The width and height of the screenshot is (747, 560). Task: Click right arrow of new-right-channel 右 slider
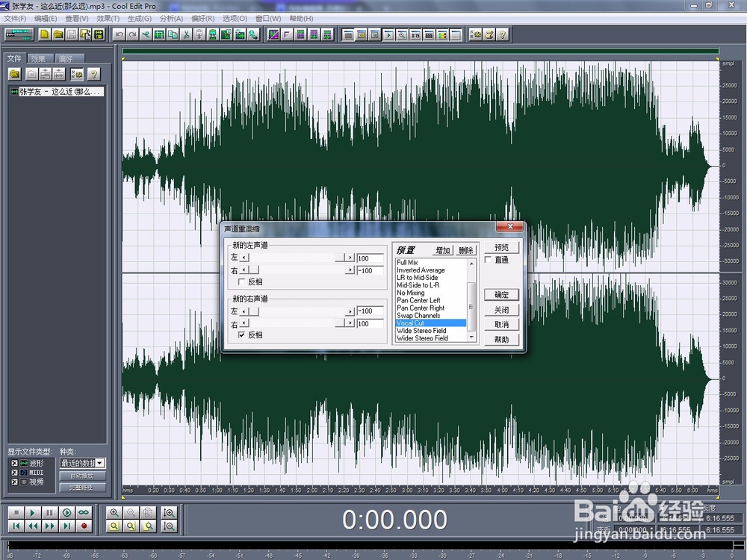[350, 323]
